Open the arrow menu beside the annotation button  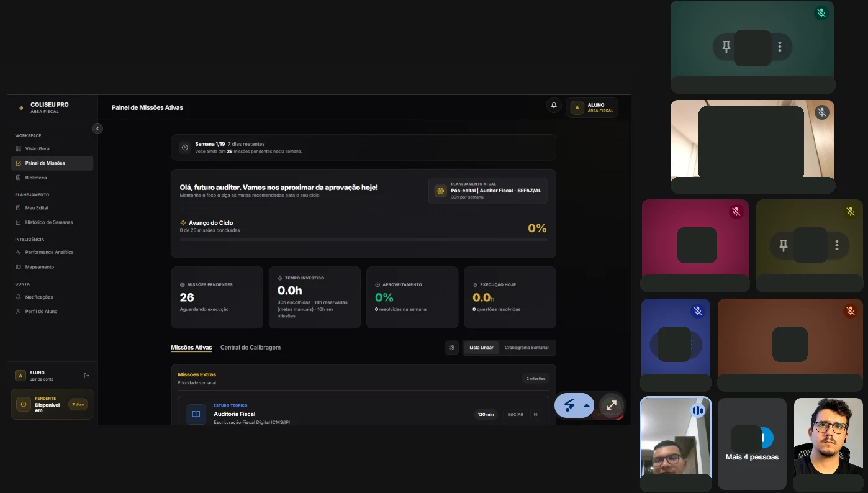tap(587, 405)
